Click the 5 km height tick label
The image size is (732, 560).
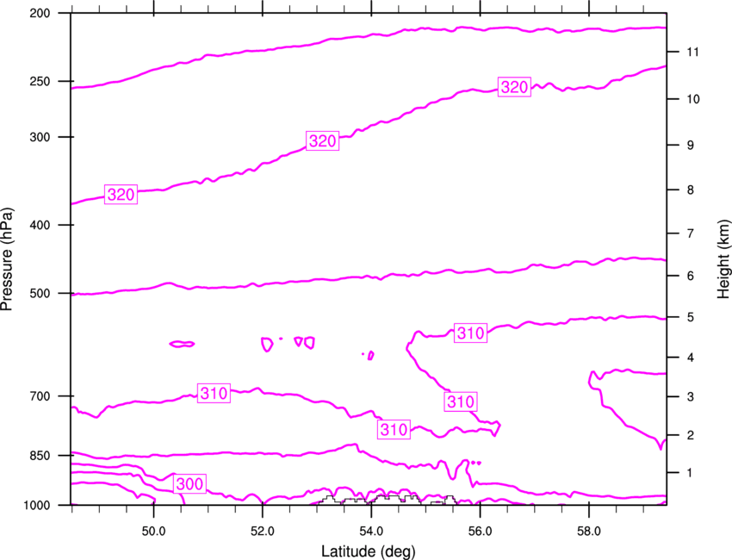coord(690,318)
